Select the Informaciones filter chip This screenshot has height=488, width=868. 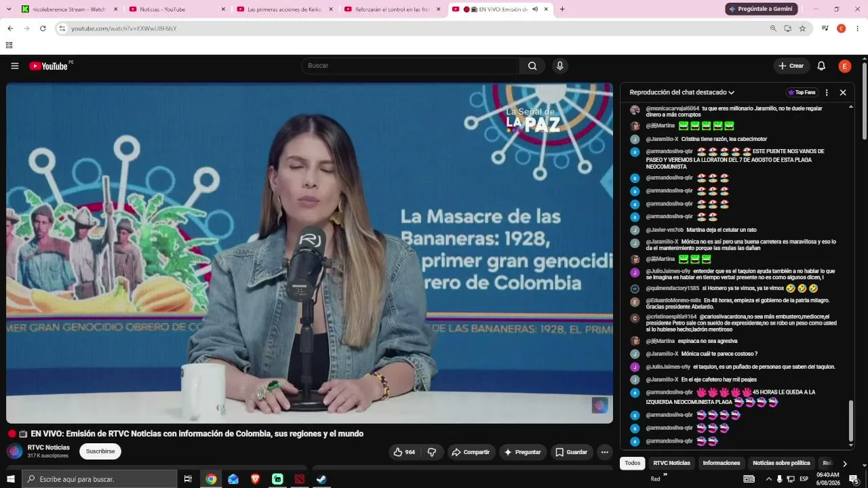(722, 463)
